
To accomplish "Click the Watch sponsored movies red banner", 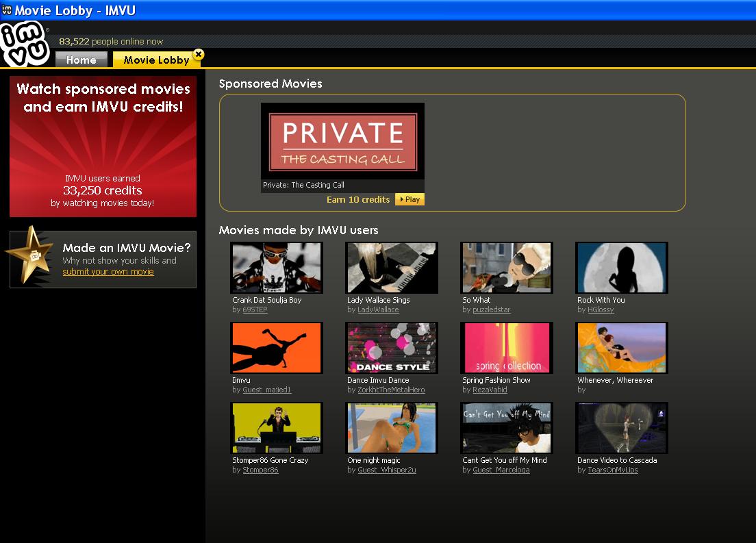I will (x=103, y=146).
